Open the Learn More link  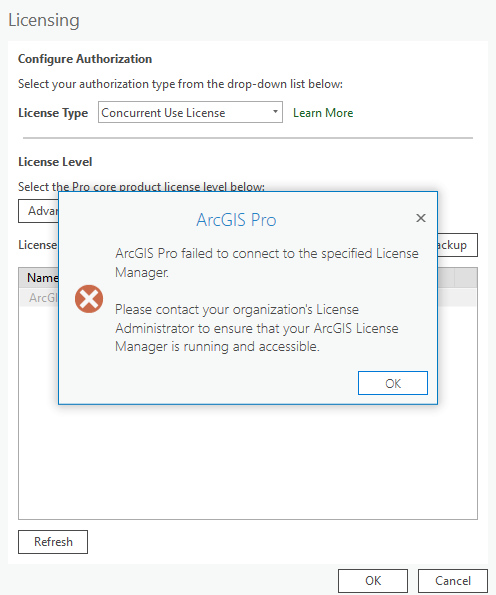coord(323,113)
